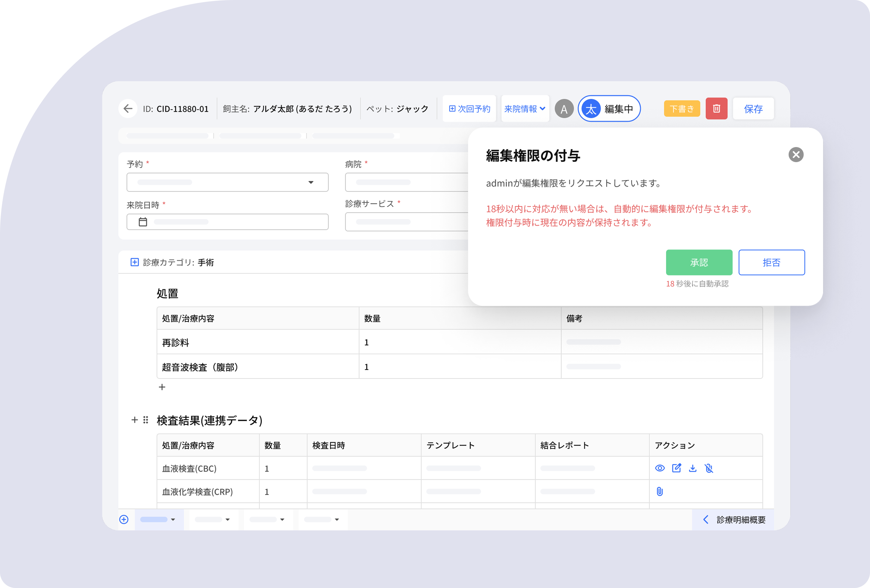Click the red trash delete icon
The height and width of the screenshot is (588, 870).
[716, 109]
